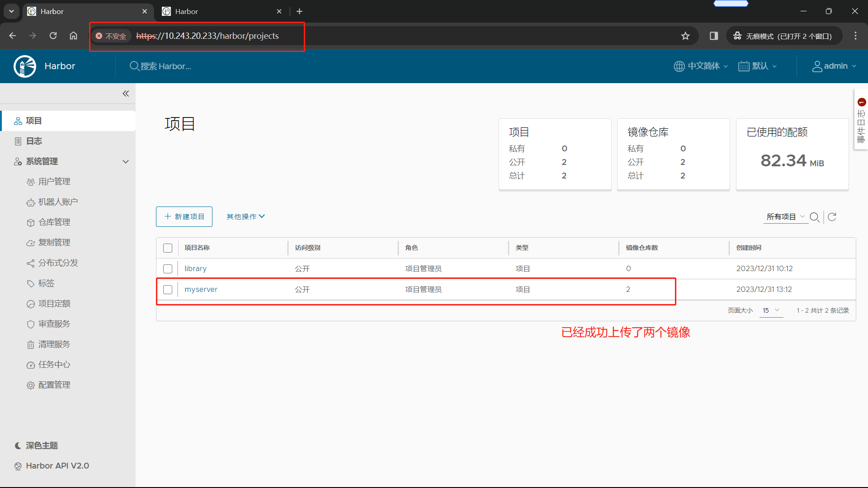Sort by 访问级别 column header
Viewport: 868px width, 488px height.
tap(307, 248)
